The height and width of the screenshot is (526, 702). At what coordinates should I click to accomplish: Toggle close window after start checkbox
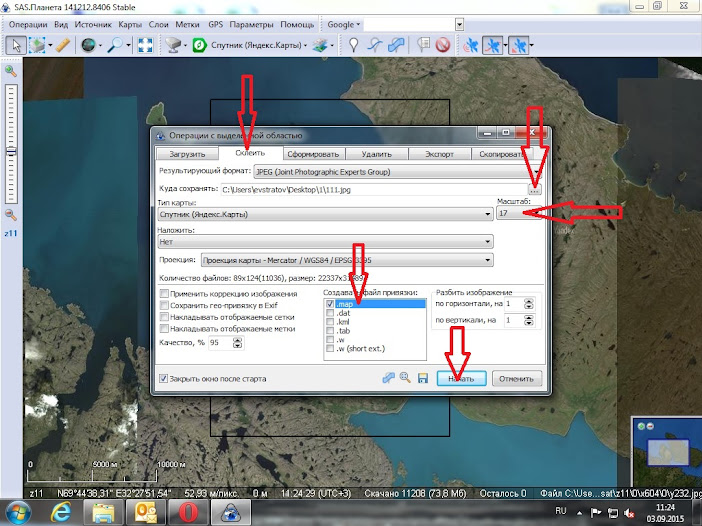coord(163,379)
